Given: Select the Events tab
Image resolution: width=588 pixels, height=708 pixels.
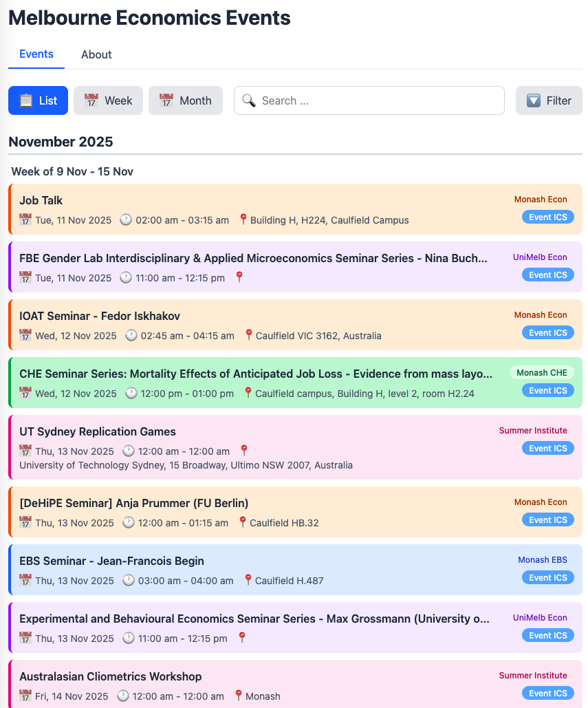Looking at the screenshot, I should tap(36, 54).
